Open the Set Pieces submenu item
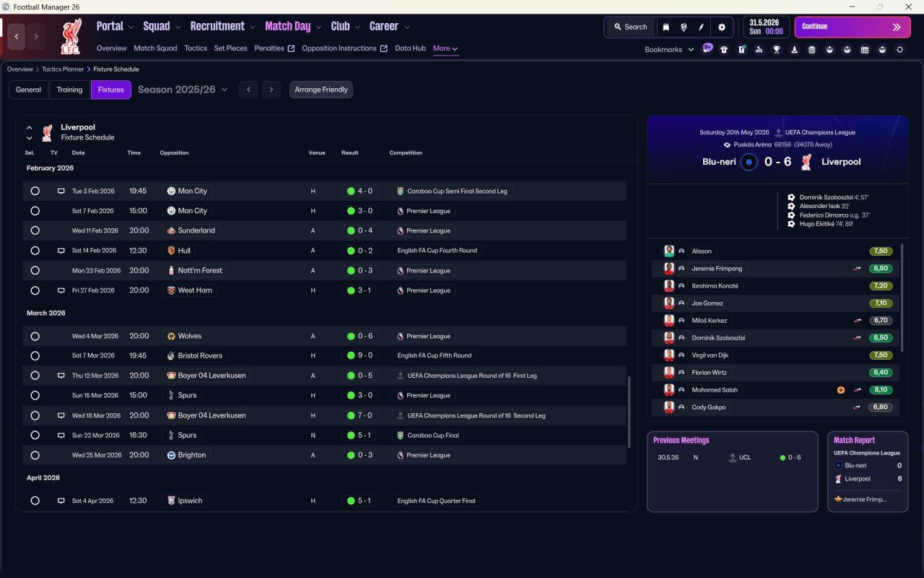This screenshot has height=578, width=924. [231, 48]
